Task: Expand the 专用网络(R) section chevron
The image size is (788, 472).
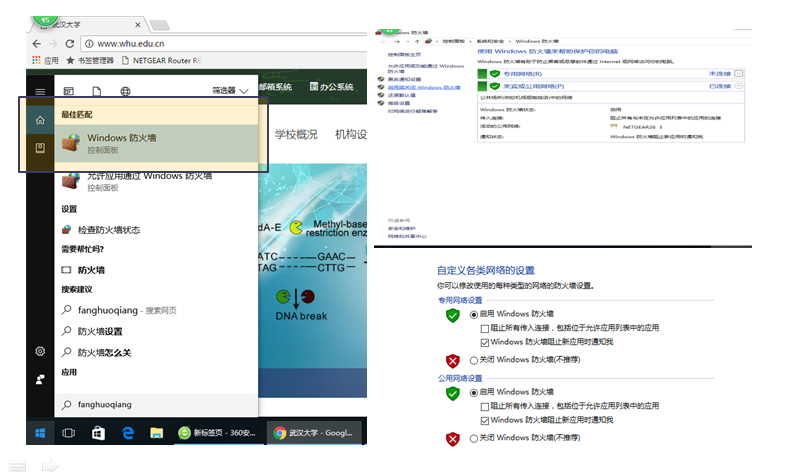Action: click(738, 73)
